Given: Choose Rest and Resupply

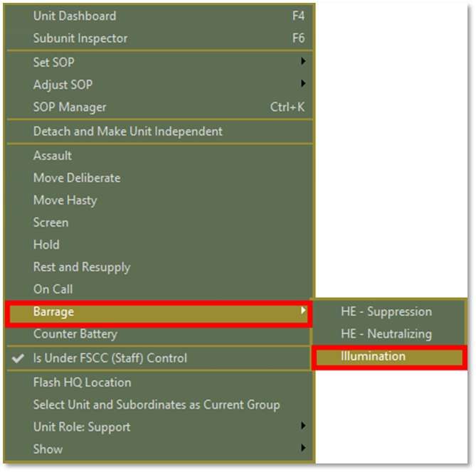Looking at the screenshot, I should click(82, 267).
